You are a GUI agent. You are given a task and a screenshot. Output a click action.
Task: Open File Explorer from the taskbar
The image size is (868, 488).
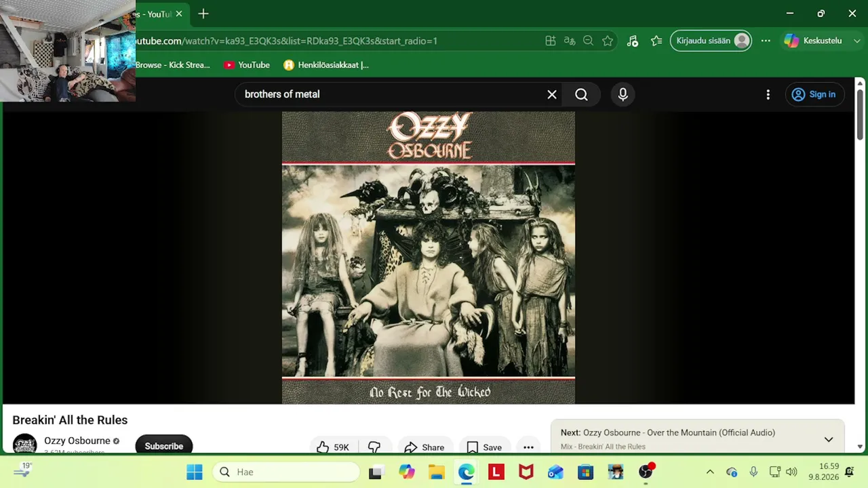pyautogui.click(x=436, y=472)
